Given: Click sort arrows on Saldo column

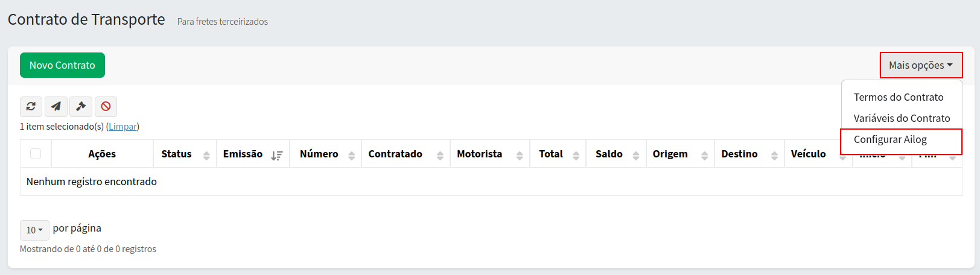Looking at the screenshot, I should [x=635, y=156].
